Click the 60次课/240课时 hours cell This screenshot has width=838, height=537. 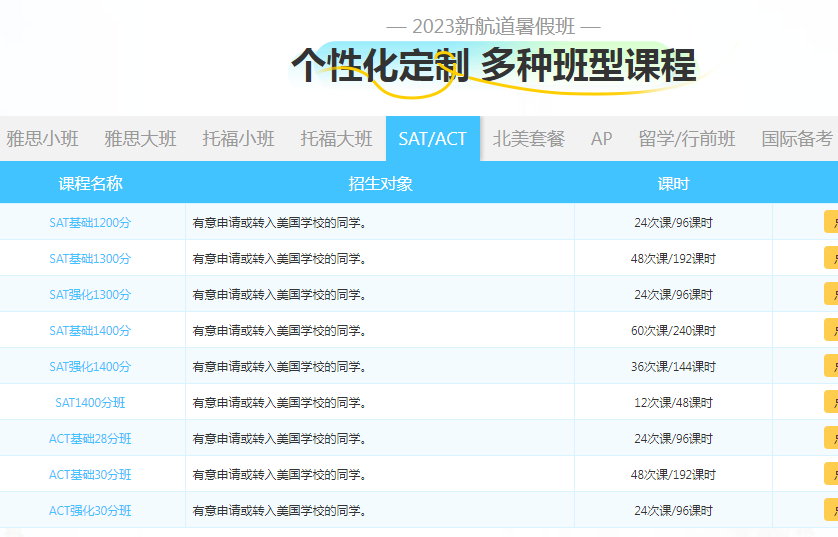pos(673,331)
